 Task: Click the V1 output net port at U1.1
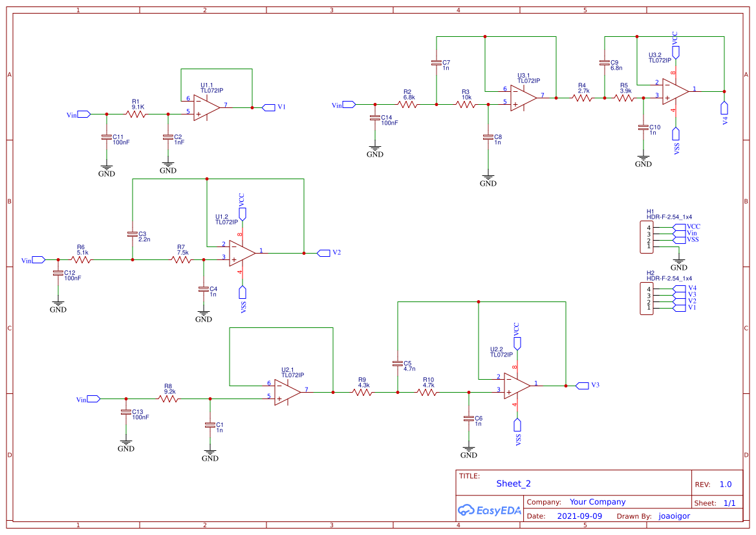tap(268, 107)
